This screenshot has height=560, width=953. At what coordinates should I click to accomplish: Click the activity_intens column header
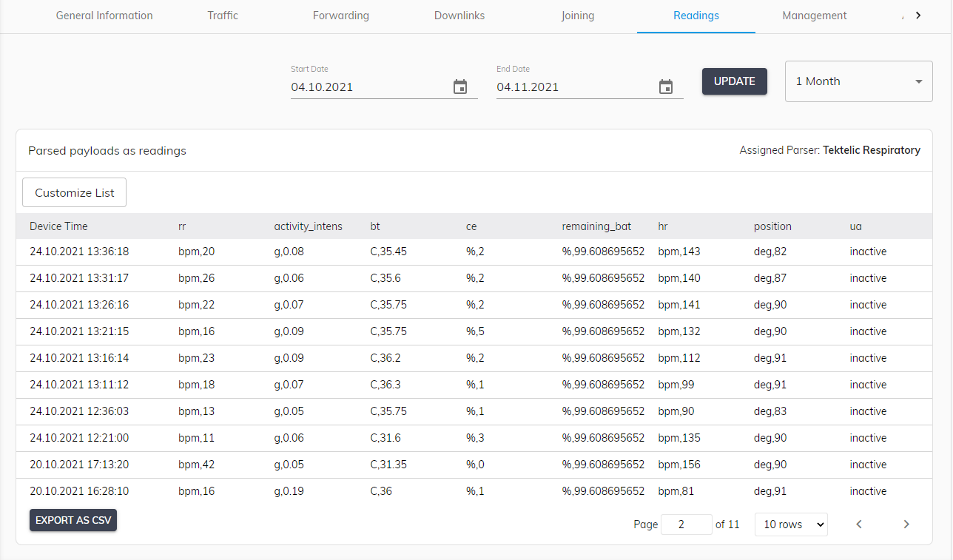[x=309, y=226]
